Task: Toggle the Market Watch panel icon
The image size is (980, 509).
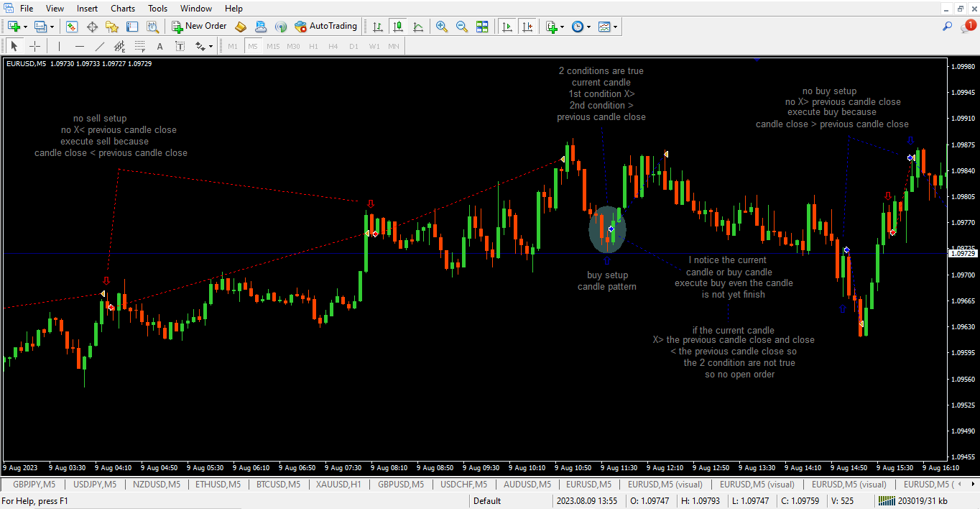Action: click(x=72, y=27)
